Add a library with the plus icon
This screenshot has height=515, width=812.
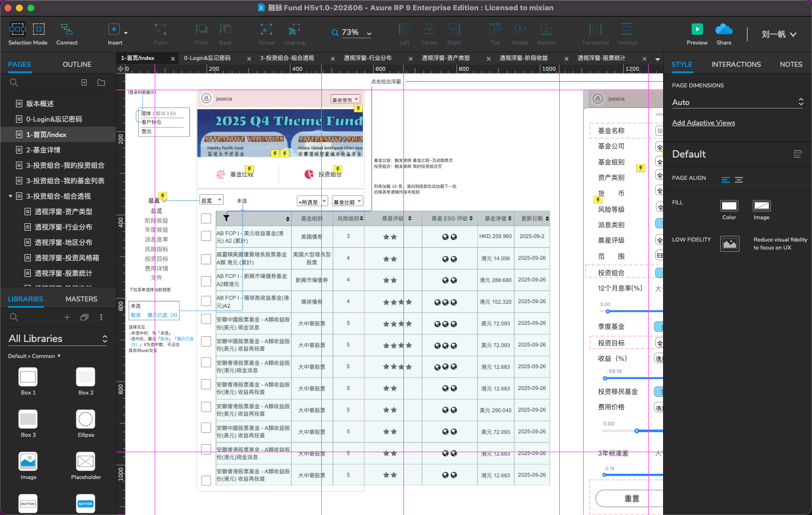pyautogui.click(x=67, y=317)
